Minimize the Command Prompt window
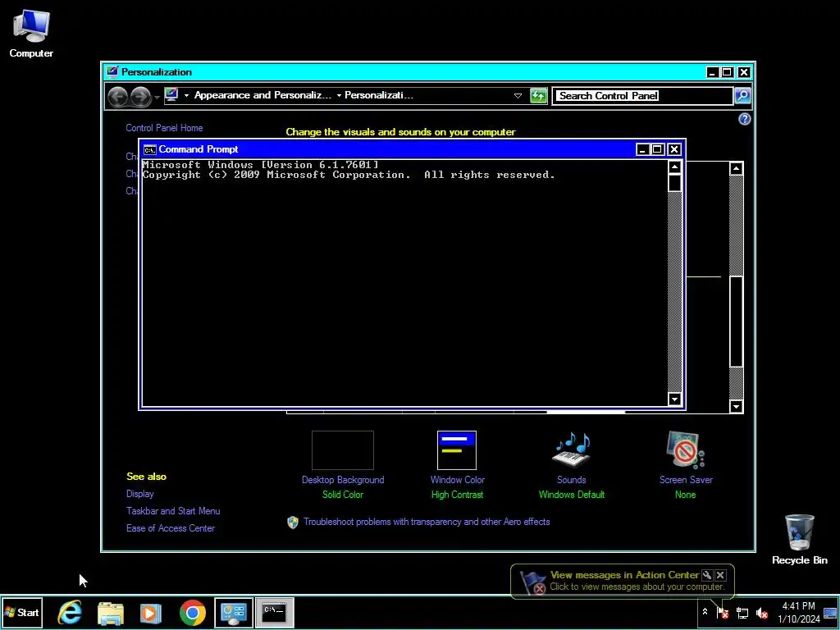 [642, 149]
